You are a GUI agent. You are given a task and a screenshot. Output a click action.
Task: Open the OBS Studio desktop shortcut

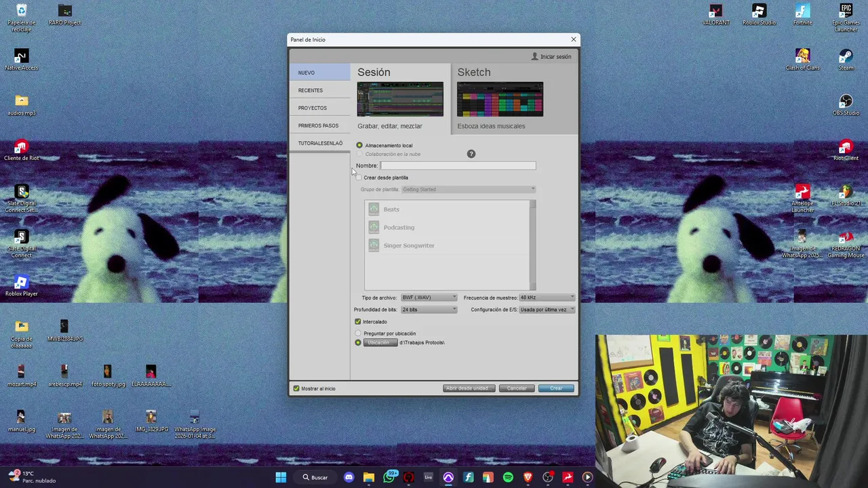click(846, 105)
